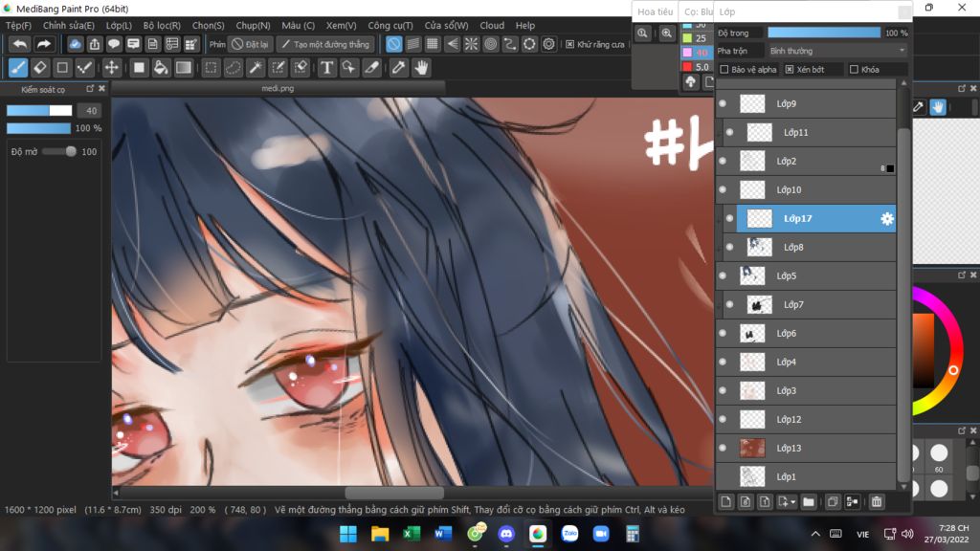Screen dimensions: 980x551
Task: Click Tạo một đường thẳng button
Action: [x=326, y=44]
